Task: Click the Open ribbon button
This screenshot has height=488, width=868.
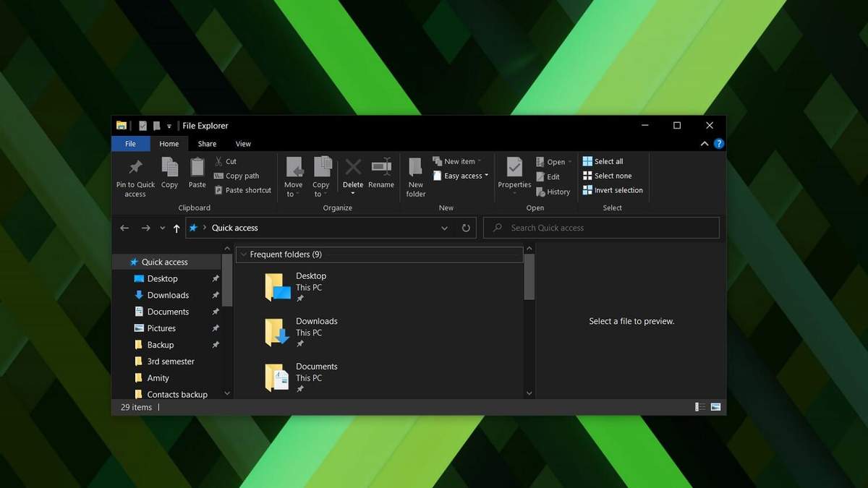Action: click(554, 162)
